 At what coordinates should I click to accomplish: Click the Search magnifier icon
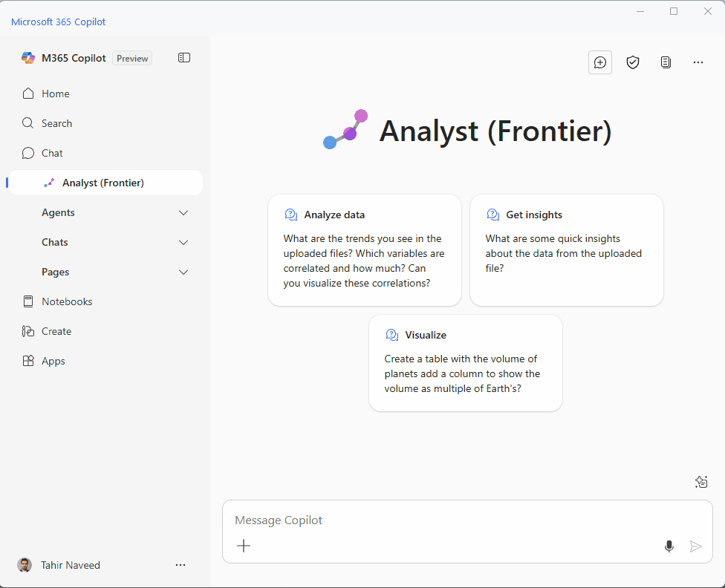pos(28,123)
